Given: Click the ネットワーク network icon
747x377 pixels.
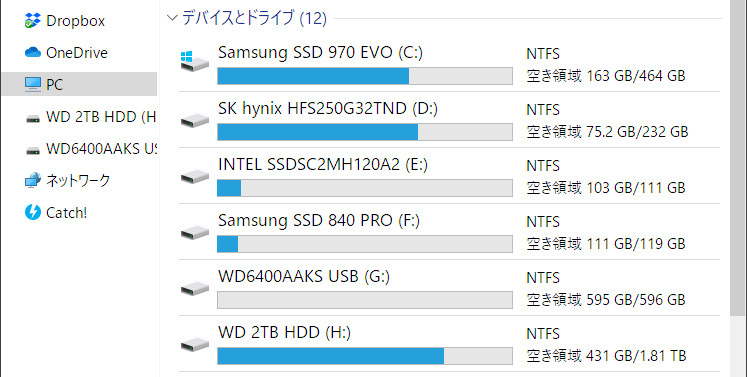Looking at the screenshot, I should click(x=33, y=181).
